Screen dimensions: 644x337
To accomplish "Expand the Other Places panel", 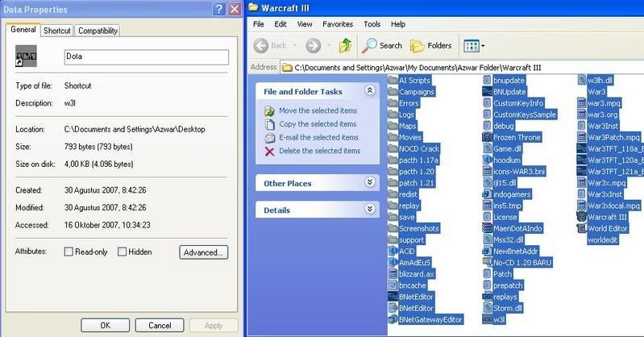I will (x=370, y=182).
